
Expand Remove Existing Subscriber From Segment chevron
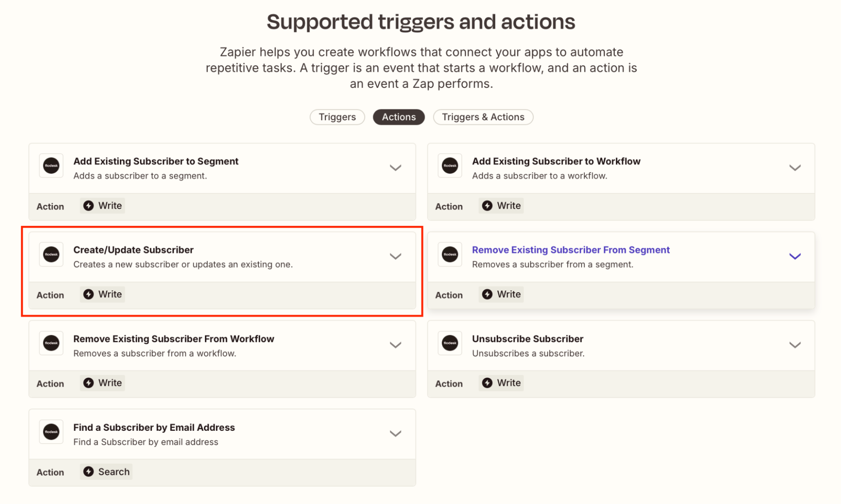(794, 257)
